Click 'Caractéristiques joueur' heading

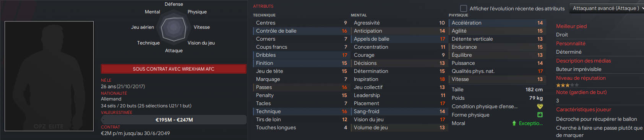[x=583, y=109]
